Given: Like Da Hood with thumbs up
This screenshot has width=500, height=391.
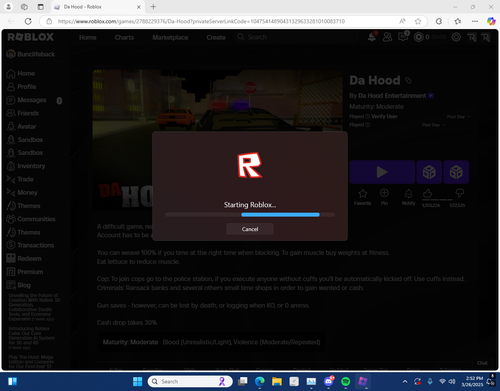Looking at the screenshot, I should tap(428, 193).
